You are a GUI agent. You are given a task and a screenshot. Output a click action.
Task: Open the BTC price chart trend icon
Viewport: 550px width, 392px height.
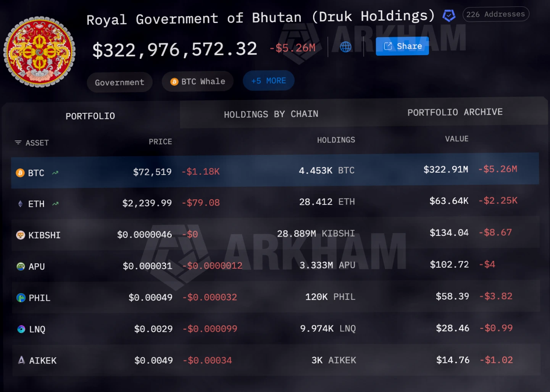(55, 173)
